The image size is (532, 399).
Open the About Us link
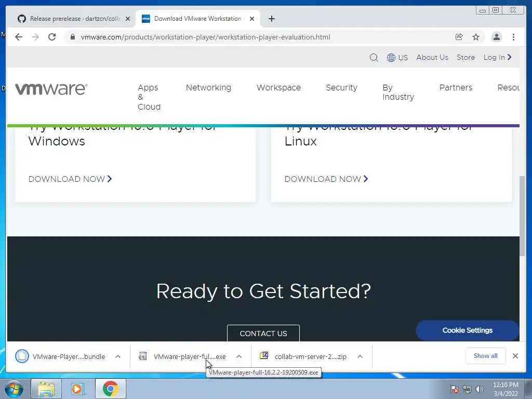click(432, 57)
